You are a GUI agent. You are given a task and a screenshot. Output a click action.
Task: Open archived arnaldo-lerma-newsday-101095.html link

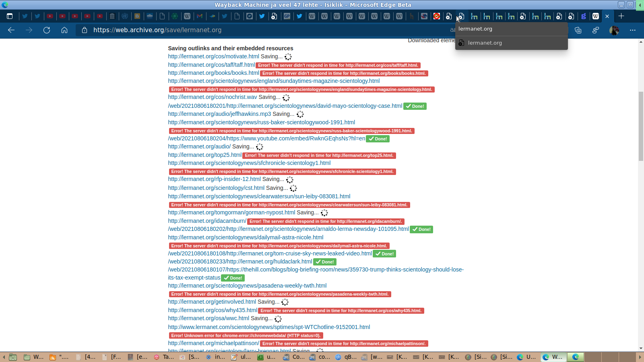click(289, 229)
